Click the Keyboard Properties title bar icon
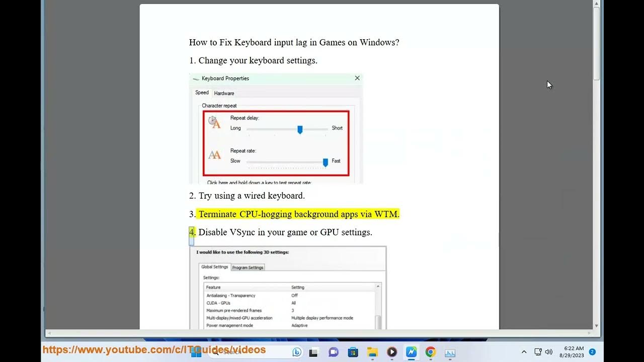 tap(196, 79)
